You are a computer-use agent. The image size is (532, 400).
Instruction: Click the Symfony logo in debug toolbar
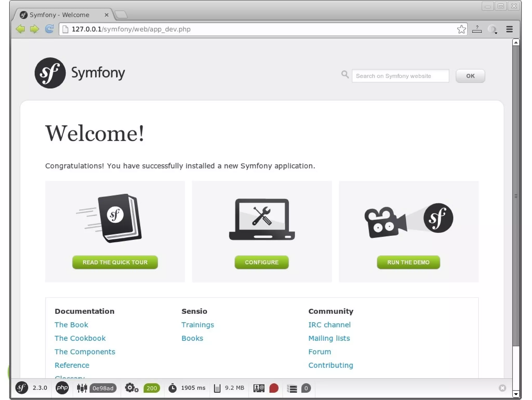pos(22,388)
